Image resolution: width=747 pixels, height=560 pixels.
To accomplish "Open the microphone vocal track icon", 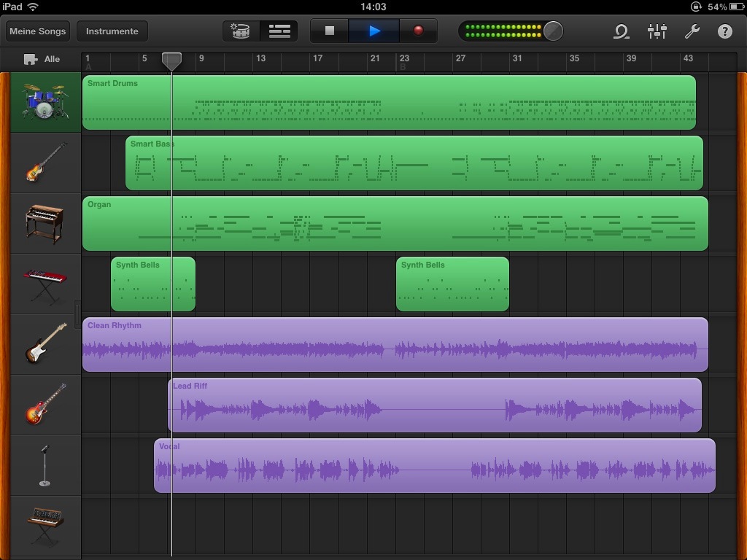I will (44, 464).
